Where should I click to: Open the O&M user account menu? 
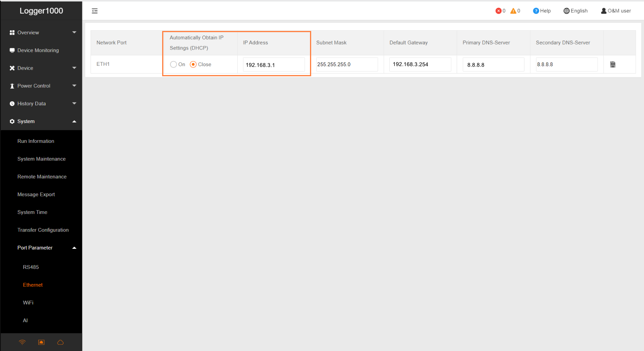point(615,10)
